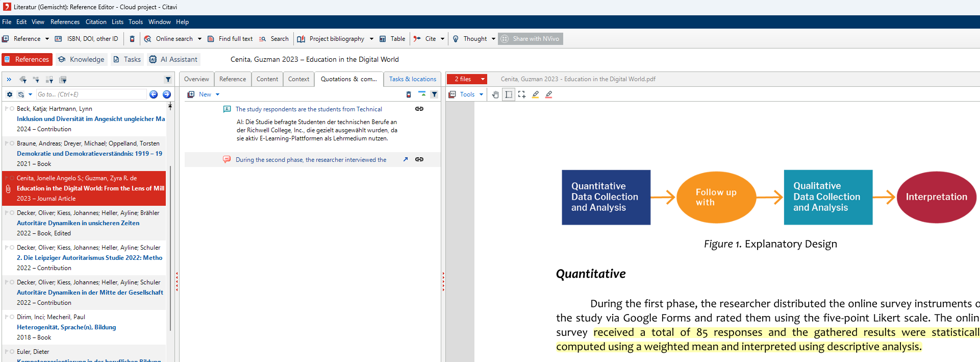Open the 2 files dropdown

click(x=483, y=79)
